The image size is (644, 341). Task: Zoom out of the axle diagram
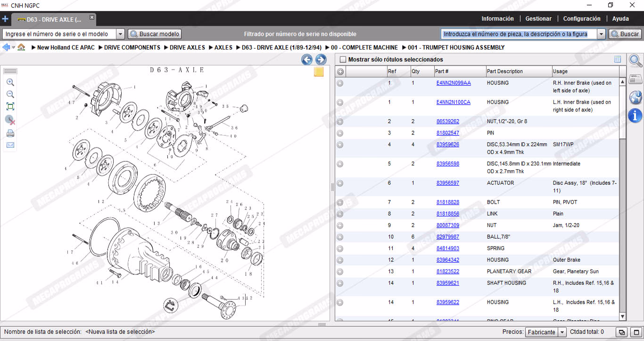10,94
